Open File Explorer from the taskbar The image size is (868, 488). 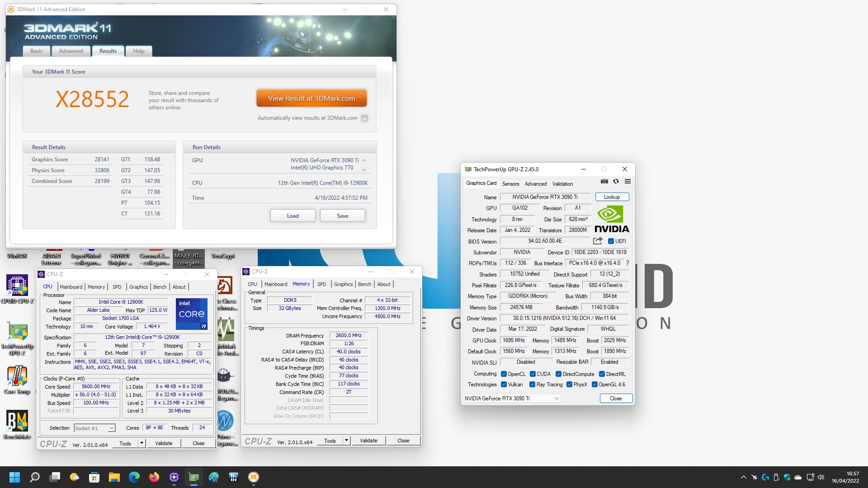(x=114, y=477)
